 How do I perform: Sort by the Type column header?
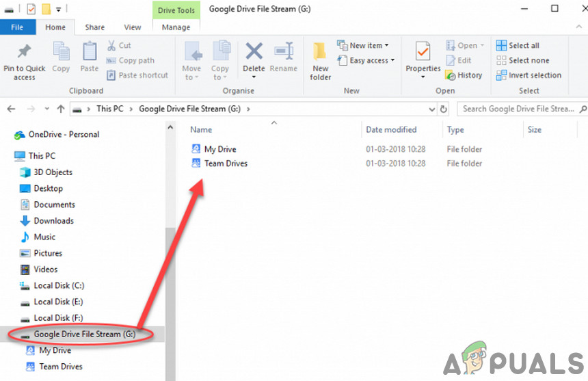pos(455,130)
